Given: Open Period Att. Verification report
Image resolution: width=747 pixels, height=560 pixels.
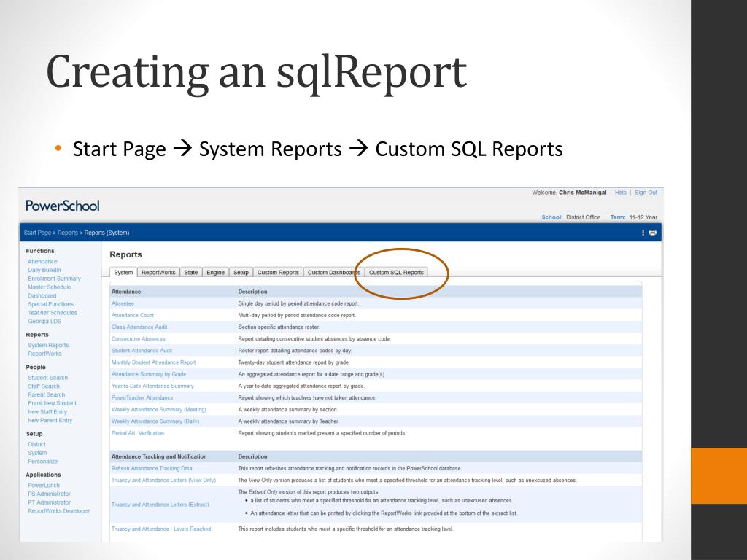Looking at the screenshot, I should coord(138,433).
